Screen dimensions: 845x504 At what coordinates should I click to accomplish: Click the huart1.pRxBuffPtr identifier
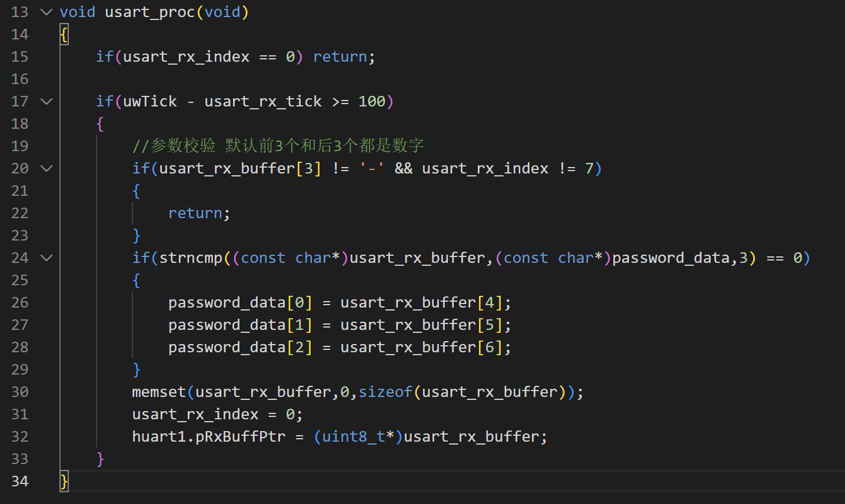209,436
